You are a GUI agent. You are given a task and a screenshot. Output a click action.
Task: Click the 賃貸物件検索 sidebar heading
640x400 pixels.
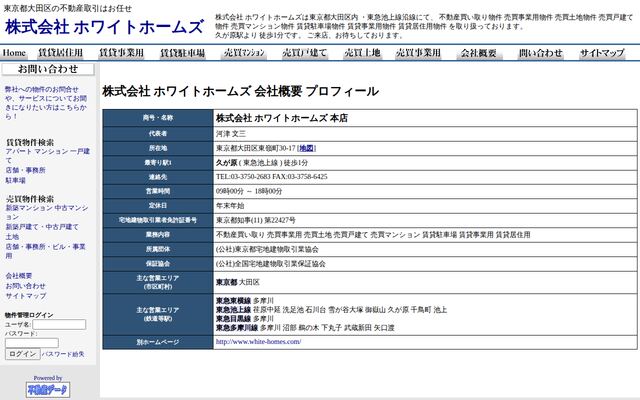(x=30, y=142)
